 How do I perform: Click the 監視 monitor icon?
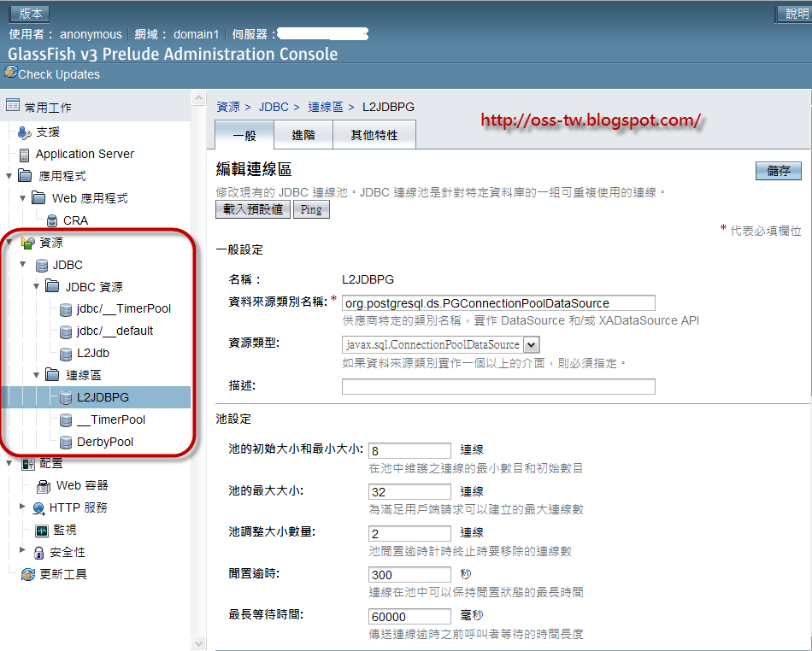(41, 531)
